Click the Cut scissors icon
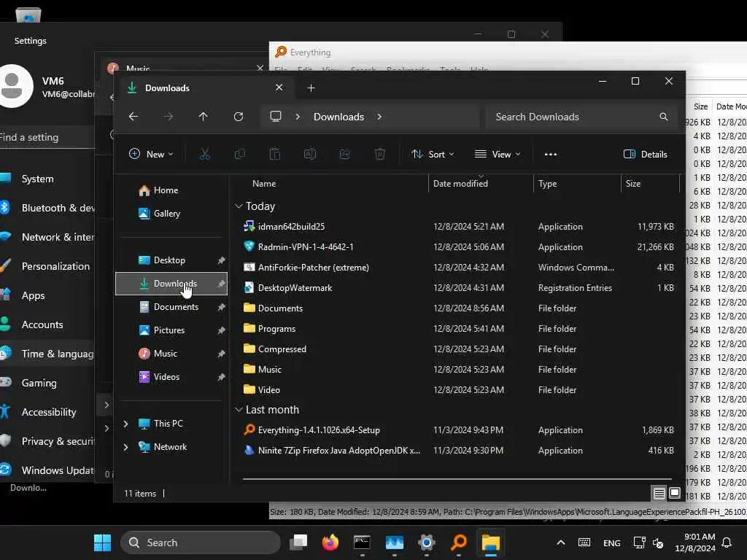The image size is (747, 560). pyautogui.click(x=204, y=154)
